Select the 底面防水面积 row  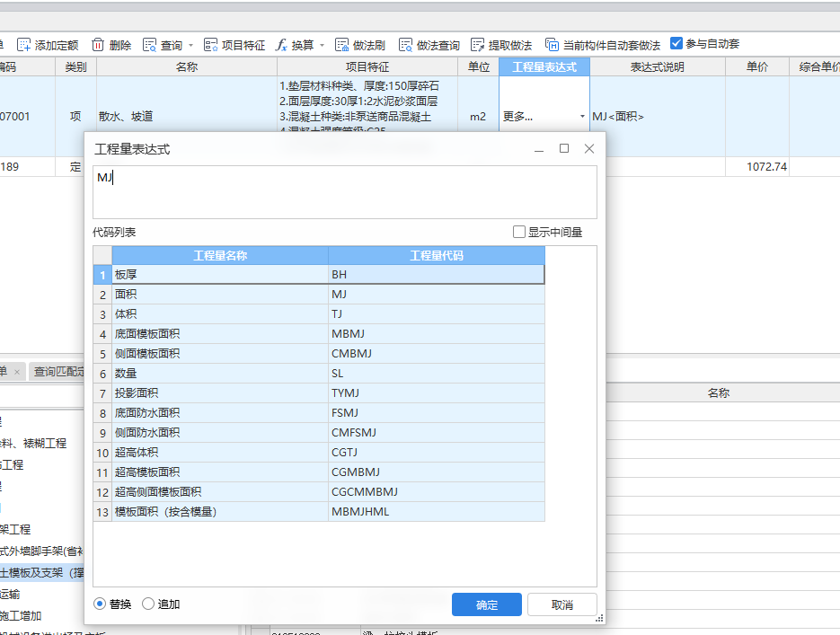(x=319, y=413)
